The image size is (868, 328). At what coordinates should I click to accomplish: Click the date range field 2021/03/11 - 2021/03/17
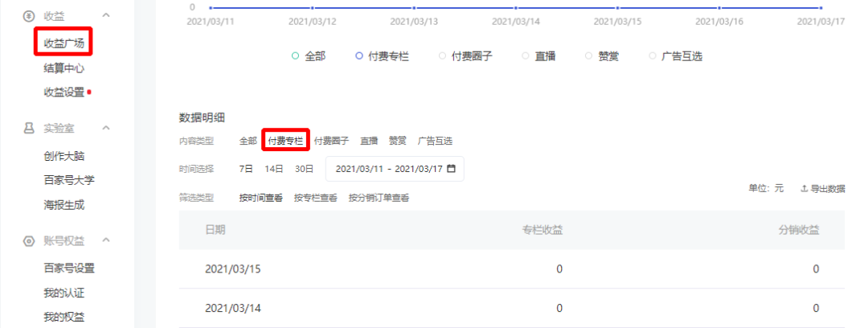coord(395,169)
